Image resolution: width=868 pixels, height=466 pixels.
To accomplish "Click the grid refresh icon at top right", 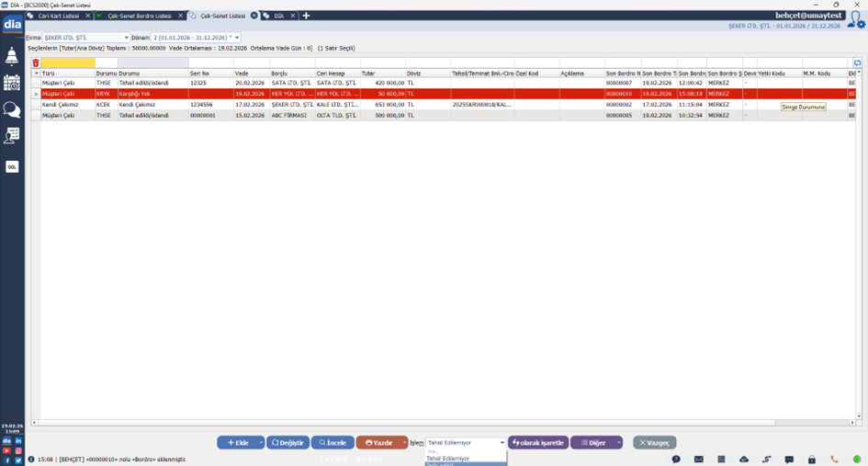I will (857, 63).
